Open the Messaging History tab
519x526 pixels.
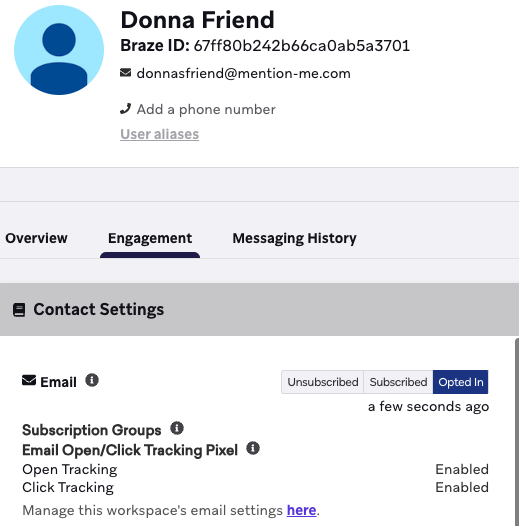(295, 239)
